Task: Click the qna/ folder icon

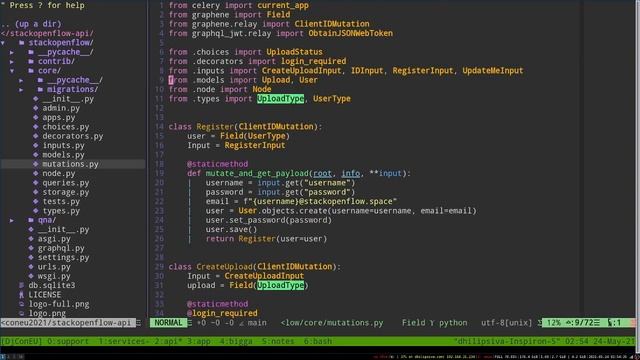Action: pyautogui.click(x=31, y=220)
